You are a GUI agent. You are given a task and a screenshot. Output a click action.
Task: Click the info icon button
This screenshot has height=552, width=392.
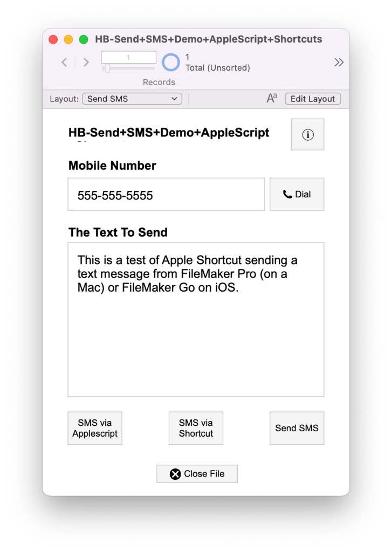point(307,134)
